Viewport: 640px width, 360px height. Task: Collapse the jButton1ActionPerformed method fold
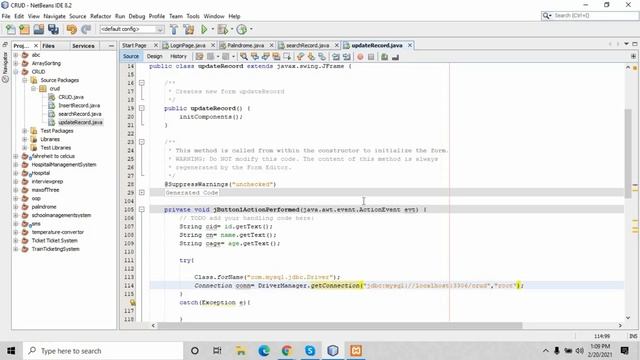coord(142,209)
